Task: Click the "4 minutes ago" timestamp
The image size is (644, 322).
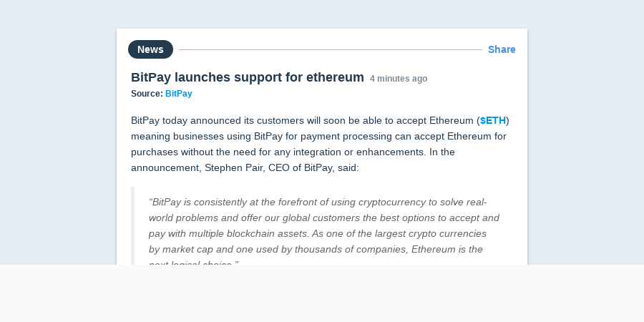Action: [399, 79]
